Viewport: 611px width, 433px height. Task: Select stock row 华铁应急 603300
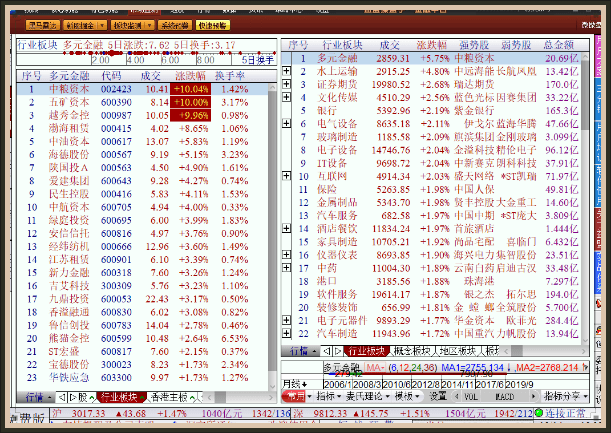[142, 378]
